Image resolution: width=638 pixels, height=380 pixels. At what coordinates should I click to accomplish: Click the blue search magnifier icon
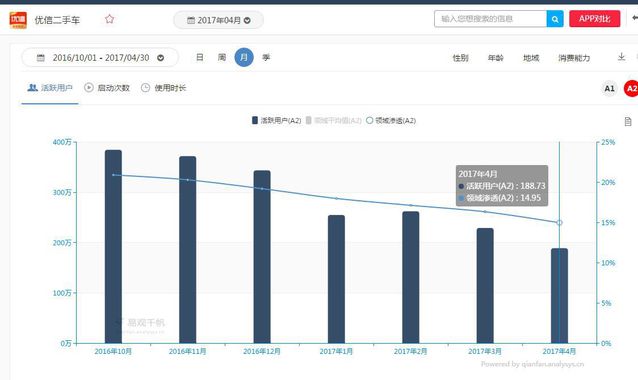(x=555, y=19)
